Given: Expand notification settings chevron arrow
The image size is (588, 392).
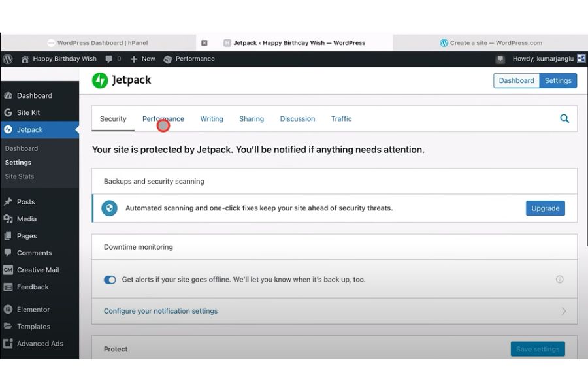Looking at the screenshot, I should (x=563, y=312).
